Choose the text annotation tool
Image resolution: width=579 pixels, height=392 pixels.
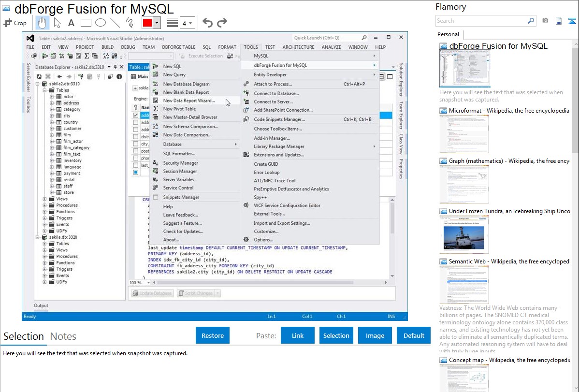[71, 23]
